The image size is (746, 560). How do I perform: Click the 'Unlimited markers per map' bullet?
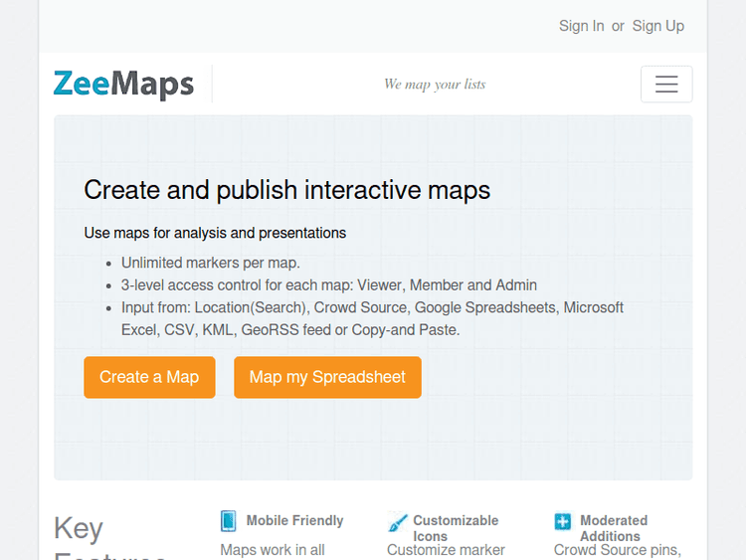click(x=210, y=263)
